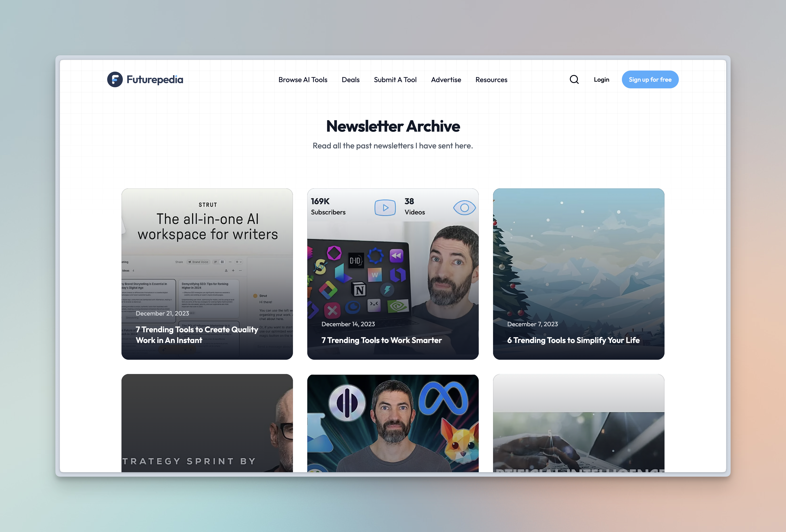Open the December 21, 2023 newsletter card
The width and height of the screenshot is (786, 532).
207,274
